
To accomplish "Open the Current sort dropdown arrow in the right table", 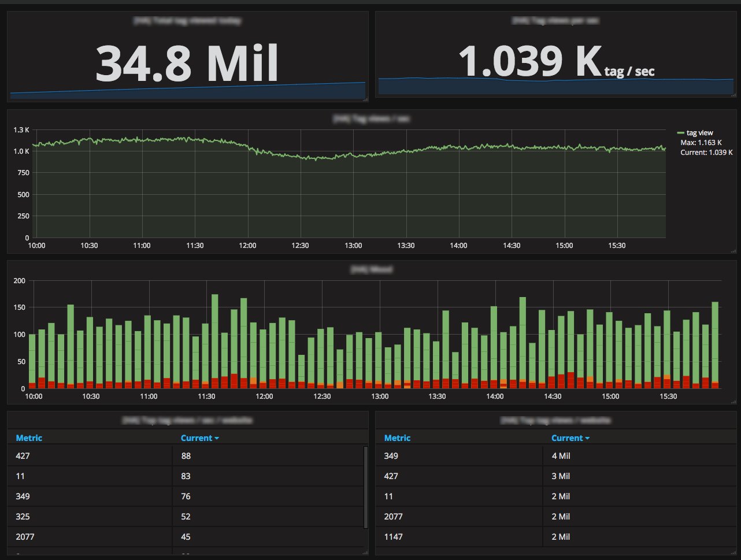I will pos(587,438).
